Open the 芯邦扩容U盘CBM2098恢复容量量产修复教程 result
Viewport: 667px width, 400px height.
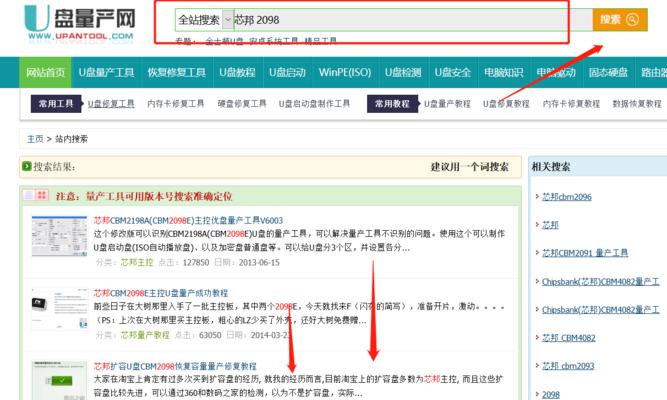(175, 366)
